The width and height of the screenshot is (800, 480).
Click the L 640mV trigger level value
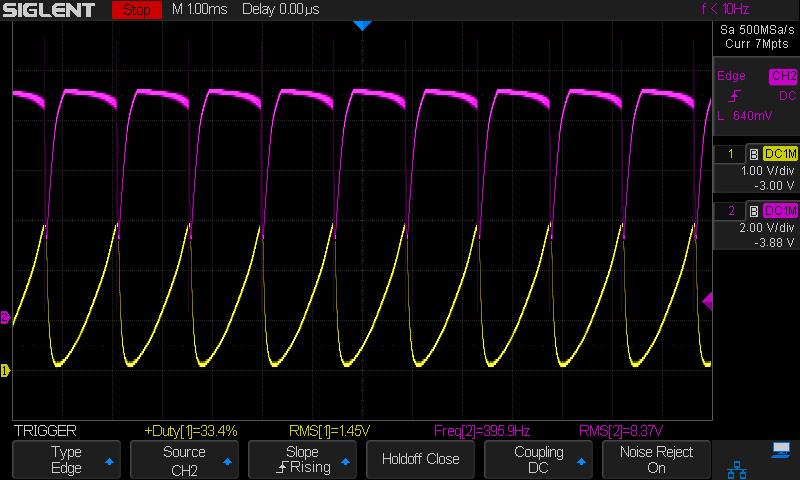click(745, 116)
